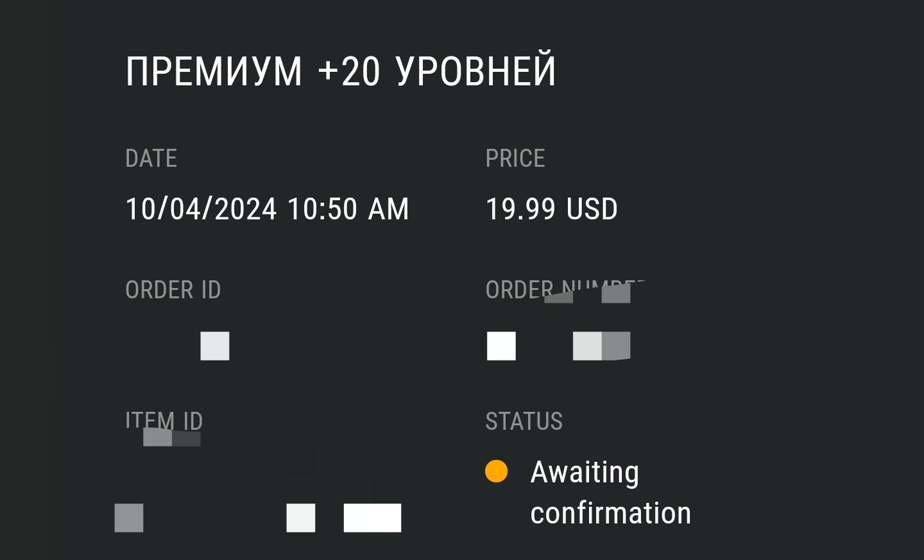Click the DATE field label
The width and height of the screenshot is (924, 560).
[151, 158]
